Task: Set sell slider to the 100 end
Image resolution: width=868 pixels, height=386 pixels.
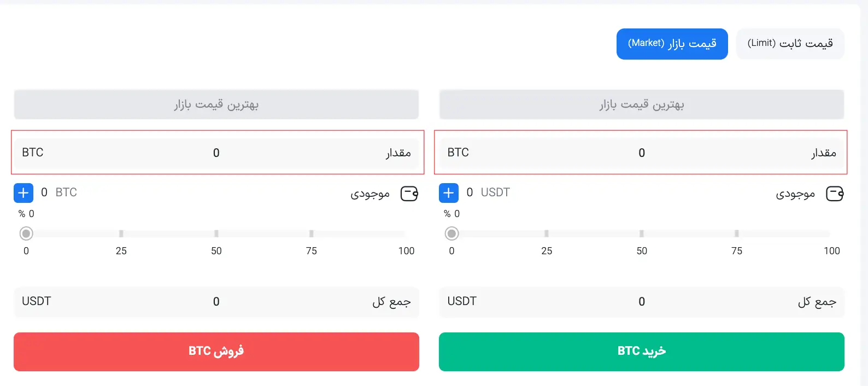Action: coord(405,233)
